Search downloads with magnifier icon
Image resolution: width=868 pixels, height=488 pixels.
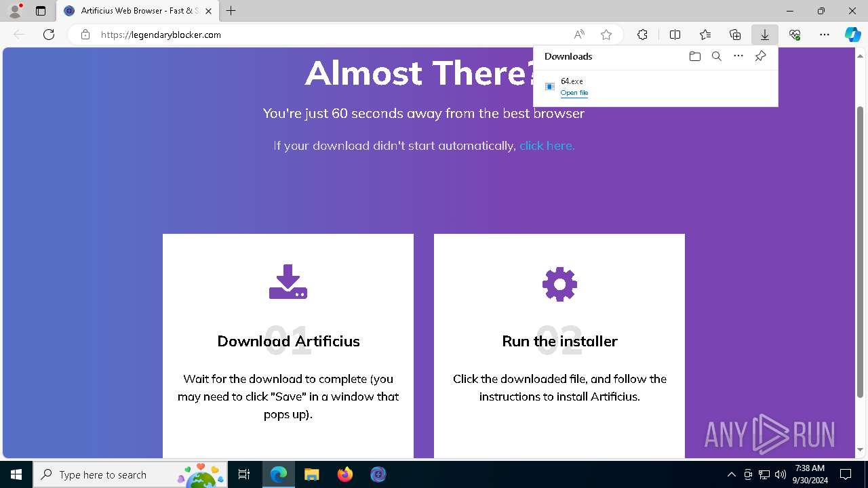point(717,56)
